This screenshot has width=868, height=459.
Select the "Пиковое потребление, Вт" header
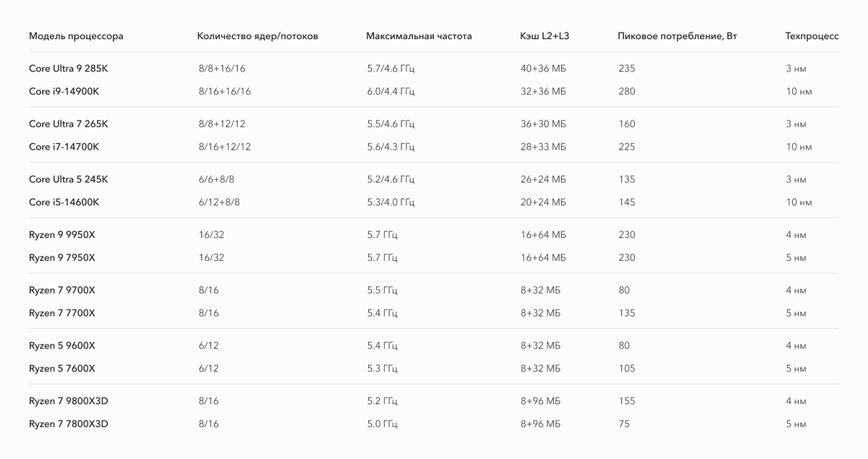click(678, 36)
